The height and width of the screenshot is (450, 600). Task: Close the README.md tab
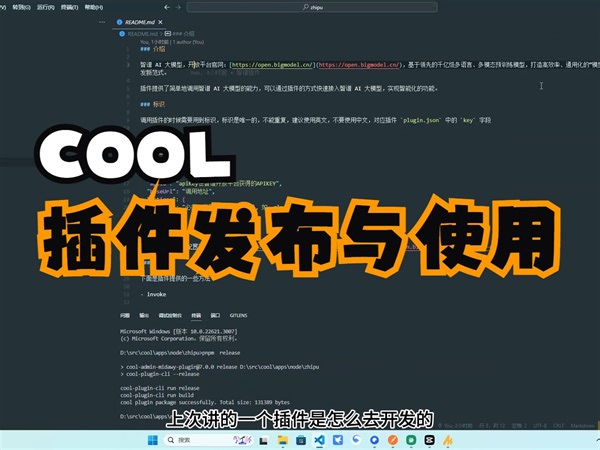point(160,22)
